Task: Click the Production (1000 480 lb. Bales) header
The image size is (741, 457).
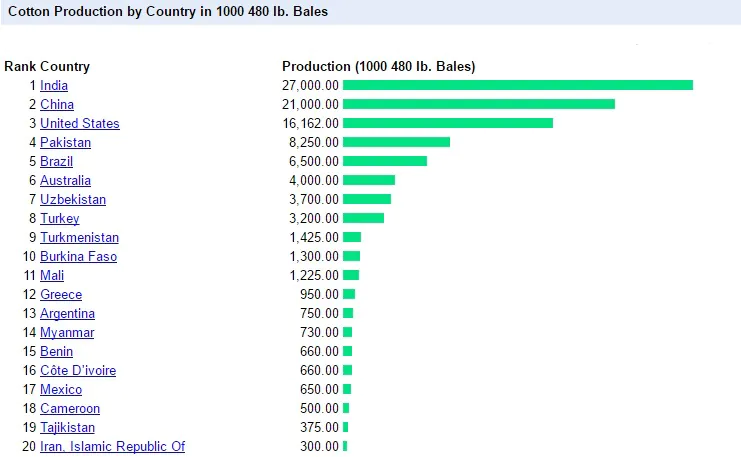Action: click(x=379, y=67)
